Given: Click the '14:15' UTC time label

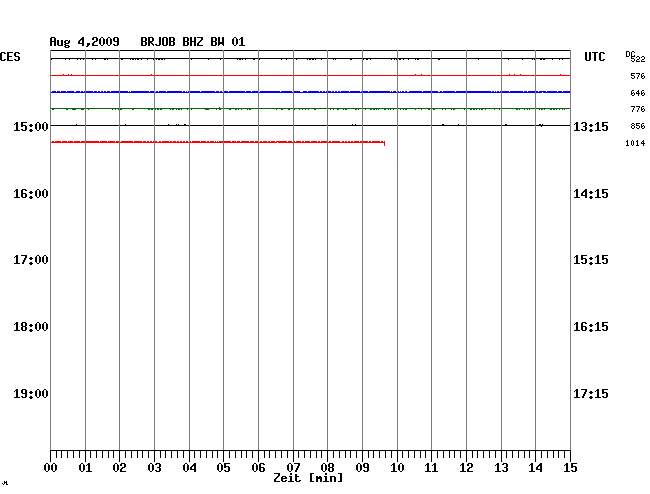Looking at the screenshot, I should click(x=591, y=194).
